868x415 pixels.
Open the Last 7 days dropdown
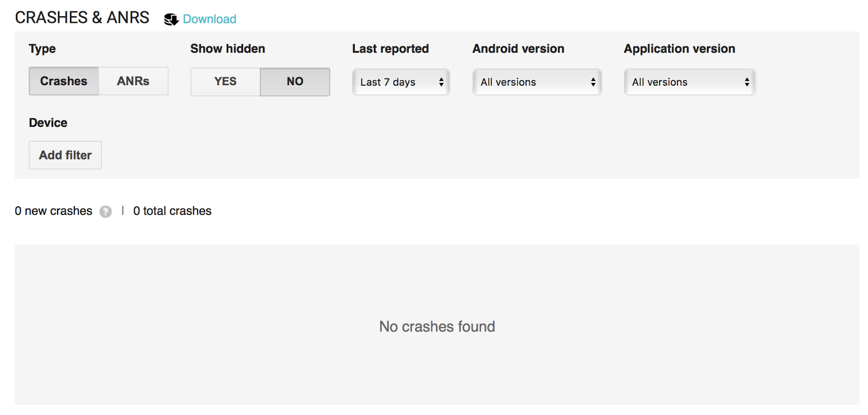[x=401, y=82]
